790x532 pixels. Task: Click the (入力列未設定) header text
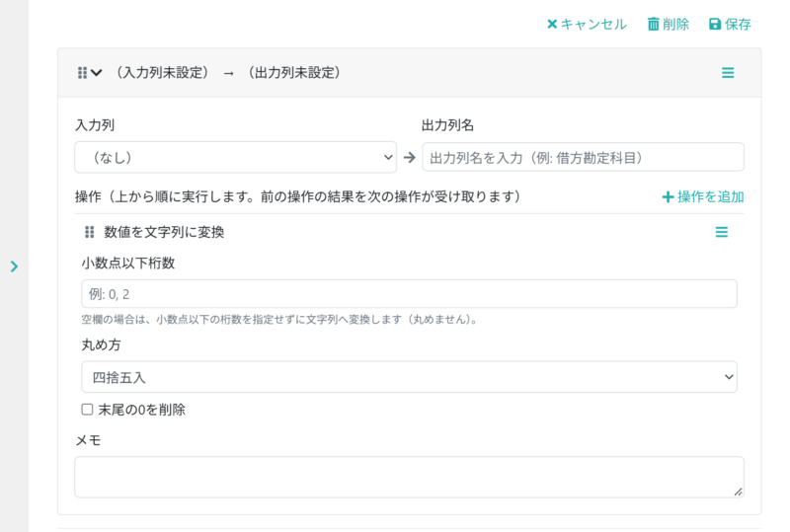(162, 73)
